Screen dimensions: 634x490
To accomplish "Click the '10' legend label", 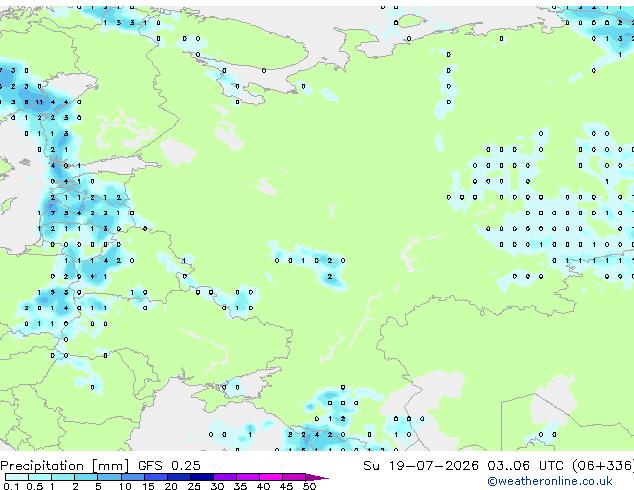I will 125,486.
